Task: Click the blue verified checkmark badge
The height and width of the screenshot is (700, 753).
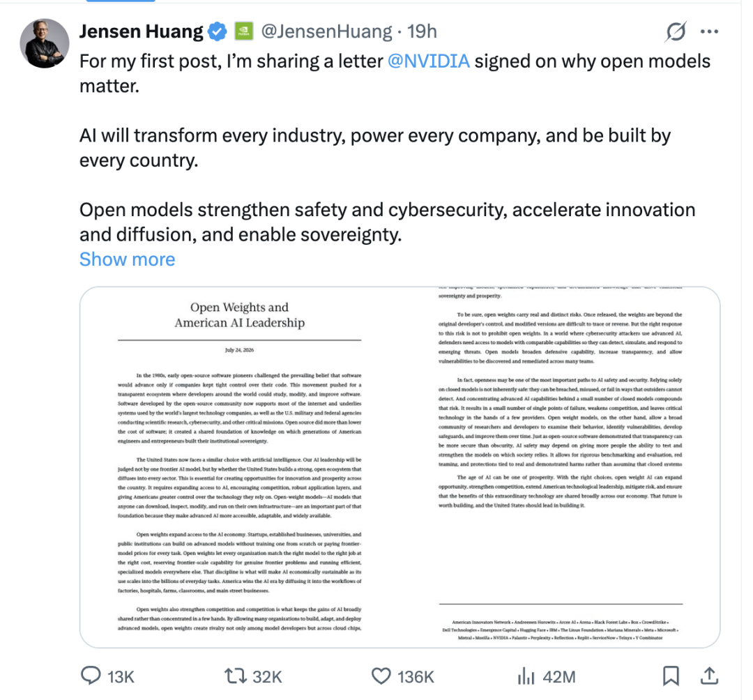Action: click(217, 31)
